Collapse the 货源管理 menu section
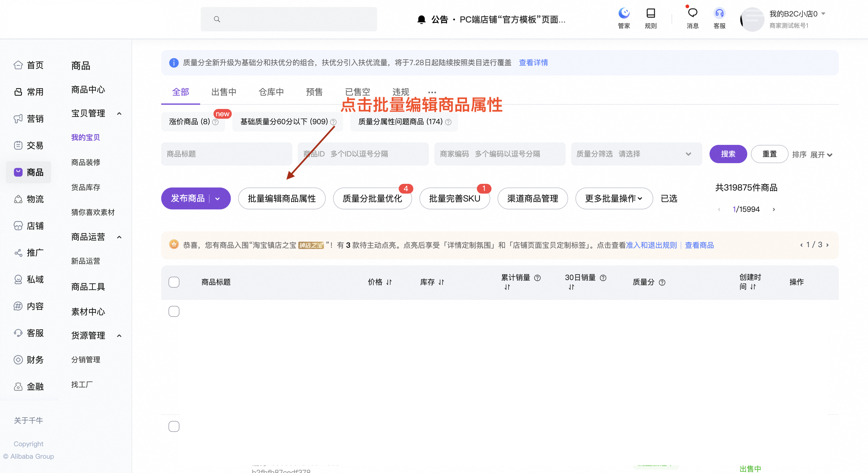Screen dimensions: 868x473 click(x=119, y=336)
